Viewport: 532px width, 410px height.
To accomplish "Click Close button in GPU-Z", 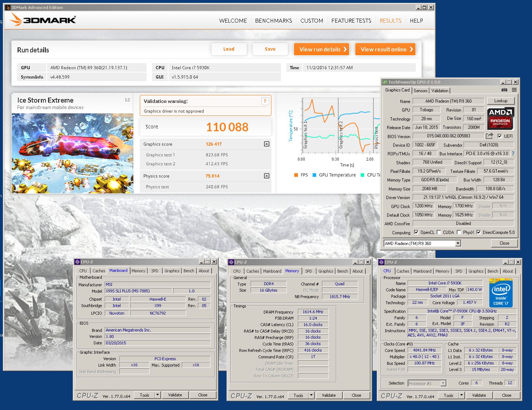I will tap(504, 243).
